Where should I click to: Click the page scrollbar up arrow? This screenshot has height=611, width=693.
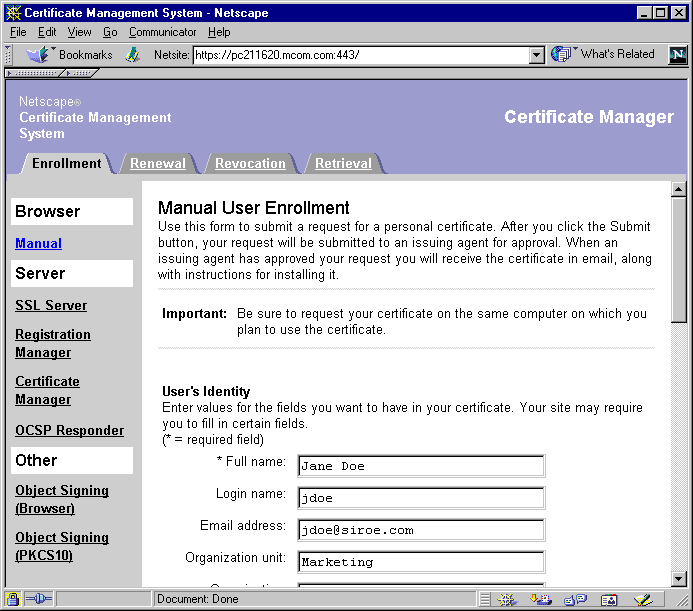click(x=678, y=189)
